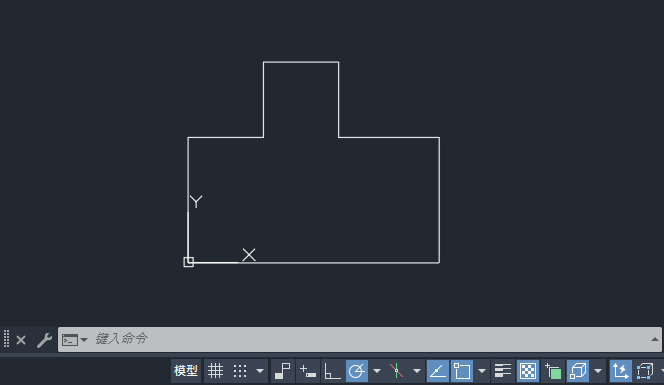Toggle 3D object snap icon
Screen dimensions: 664x385
tap(578, 371)
